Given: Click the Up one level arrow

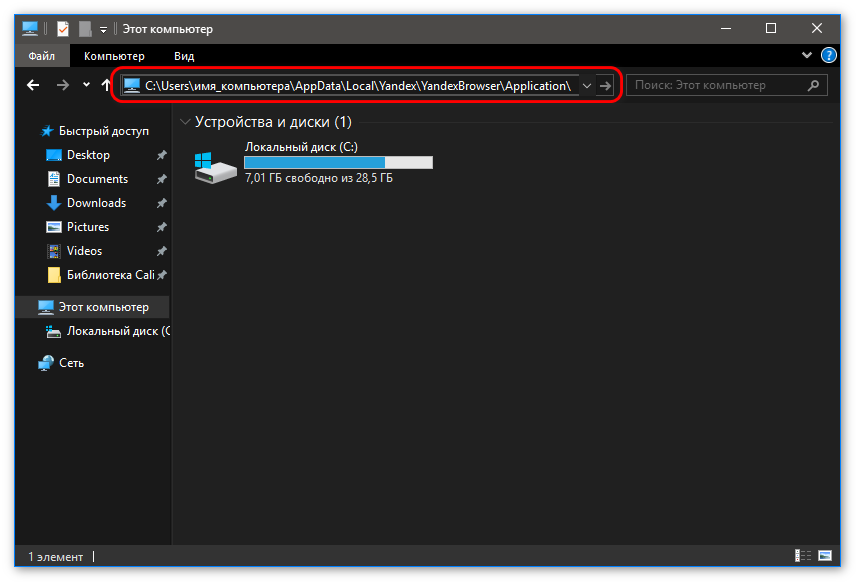Looking at the screenshot, I should click(107, 86).
